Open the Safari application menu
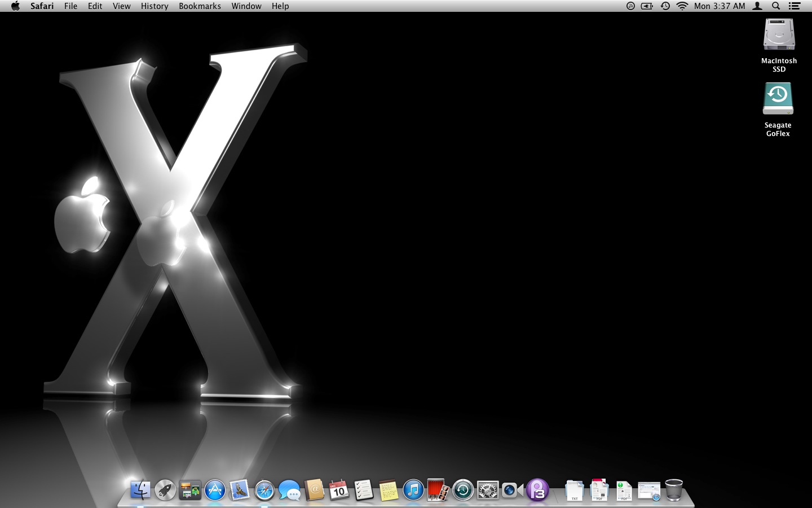 click(42, 6)
